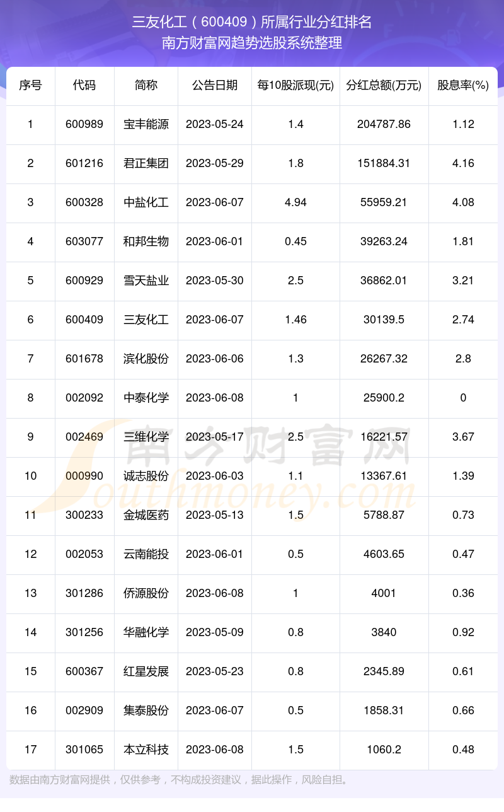
Task: Click stock code 600989
Action: click(x=84, y=124)
